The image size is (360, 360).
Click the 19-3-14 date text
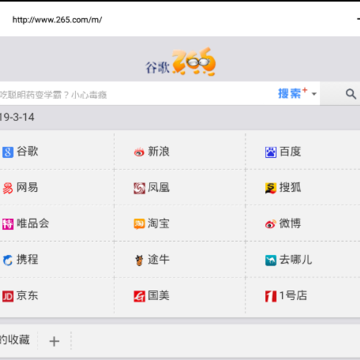pyautogui.click(x=17, y=117)
